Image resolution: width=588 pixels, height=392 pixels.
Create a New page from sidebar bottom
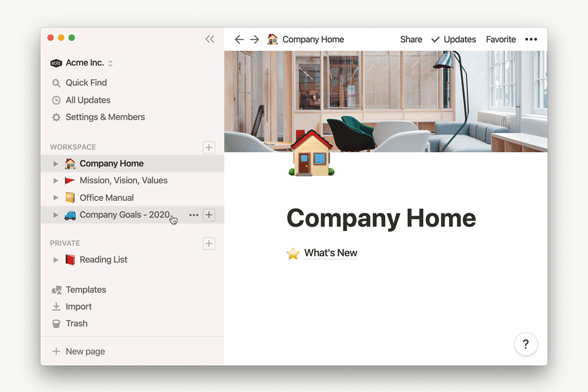85,351
